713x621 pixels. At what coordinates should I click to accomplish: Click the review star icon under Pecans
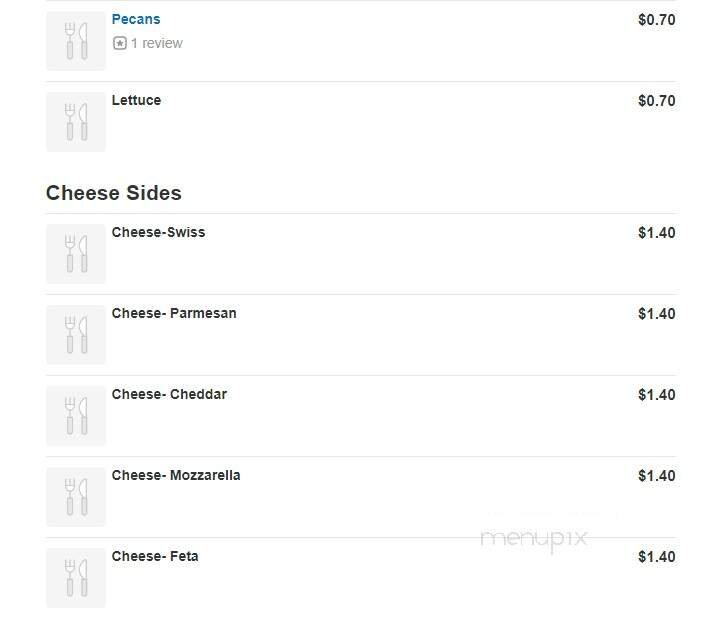[x=120, y=43]
